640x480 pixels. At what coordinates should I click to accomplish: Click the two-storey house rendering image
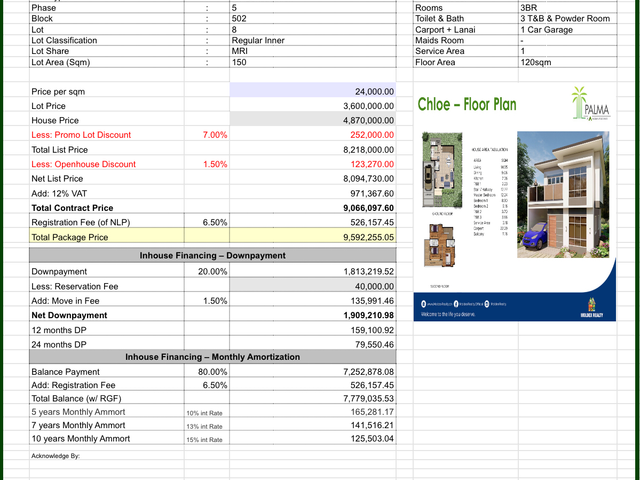(x=563, y=194)
